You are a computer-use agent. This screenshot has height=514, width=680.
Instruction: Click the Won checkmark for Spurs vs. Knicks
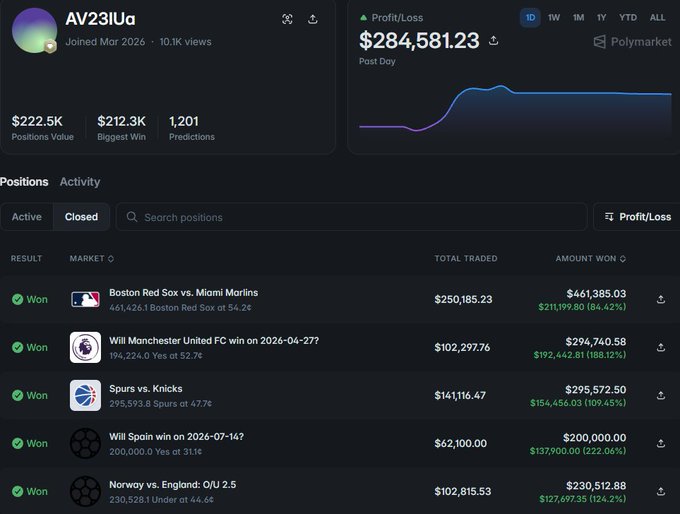[17, 396]
